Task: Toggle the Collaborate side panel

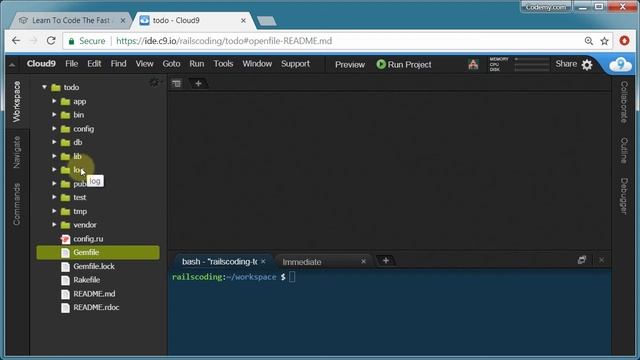Action: click(624, 102)
